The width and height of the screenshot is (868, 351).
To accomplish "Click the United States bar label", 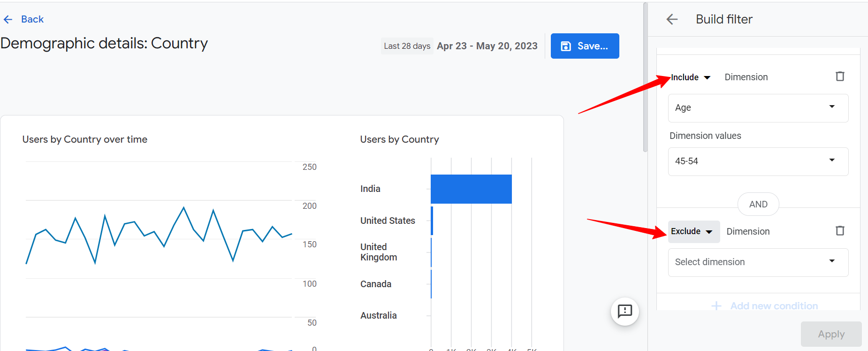I will (x=388, y=221).
